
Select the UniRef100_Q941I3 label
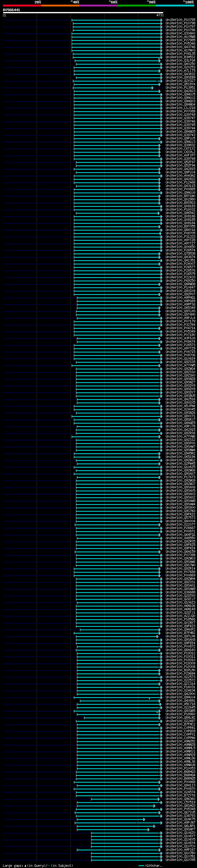coord(180,785)
